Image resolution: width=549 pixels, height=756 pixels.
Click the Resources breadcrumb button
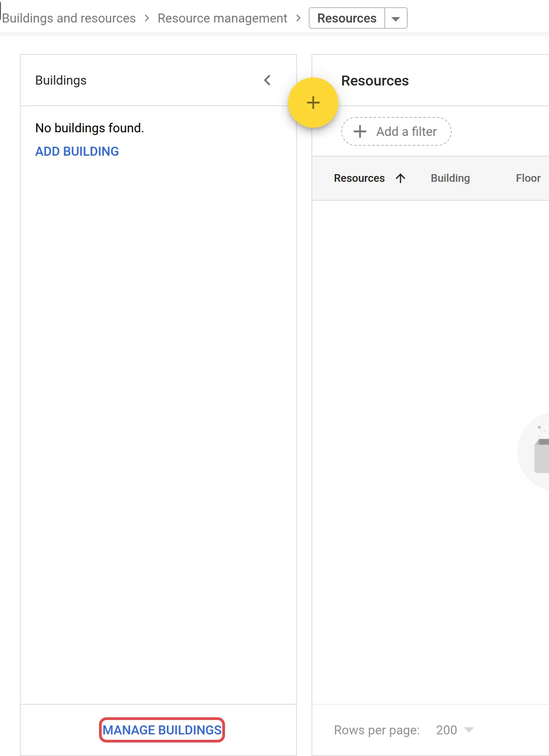tap(347, 18)
